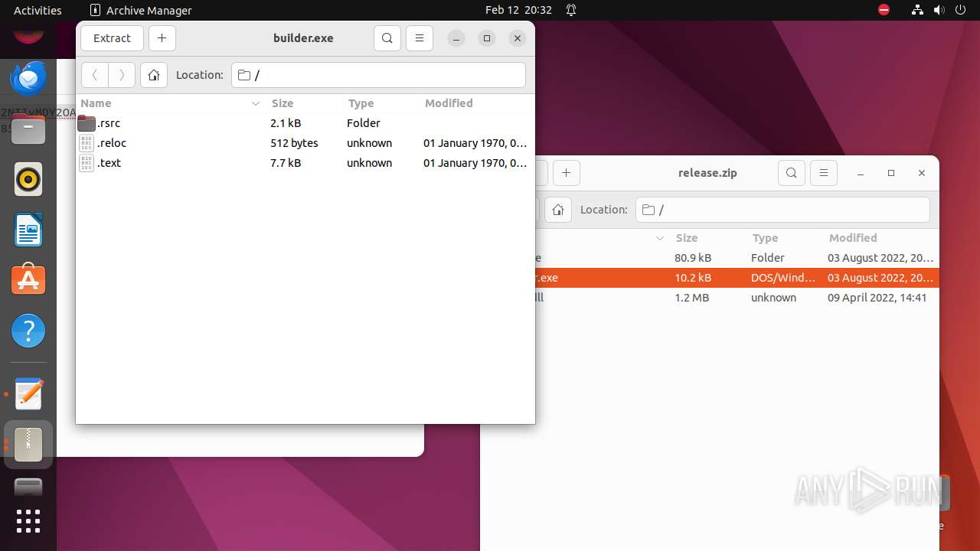Open the Archive Manager app menu
The image size is (980, 551).
coord(141,10)
